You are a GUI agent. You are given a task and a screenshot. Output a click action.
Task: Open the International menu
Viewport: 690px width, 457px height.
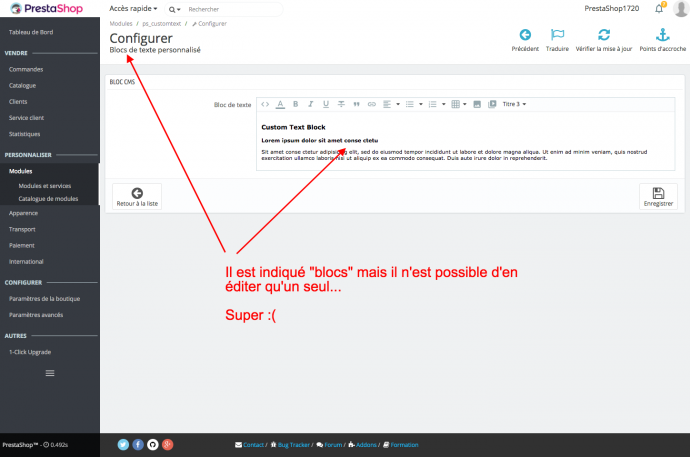pos(26,262)
